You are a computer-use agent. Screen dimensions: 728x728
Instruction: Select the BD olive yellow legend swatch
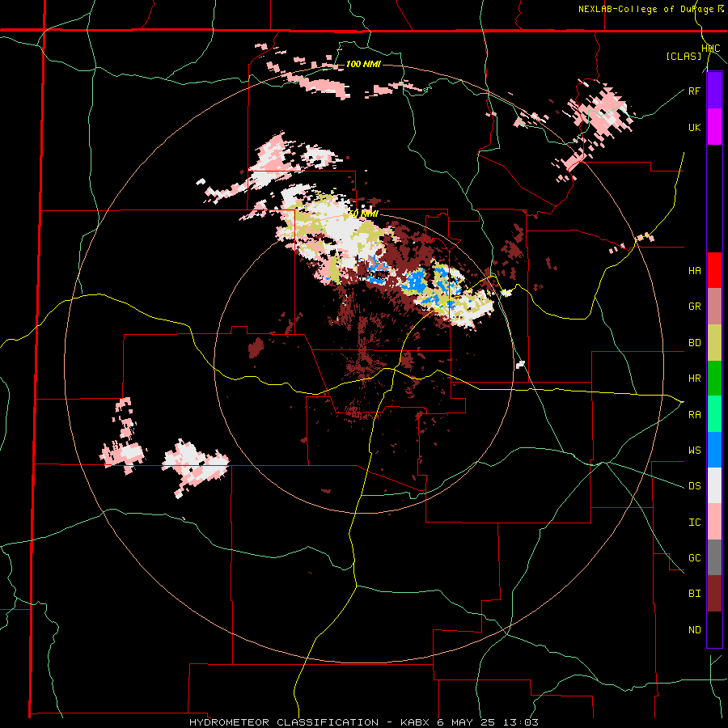tap(714, 343)
